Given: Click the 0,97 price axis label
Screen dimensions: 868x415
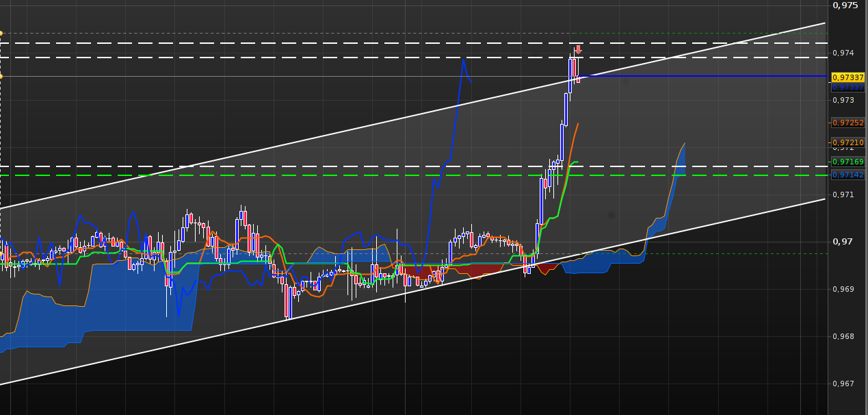Looking at the screenshot, I should click(x=843, y=241).
